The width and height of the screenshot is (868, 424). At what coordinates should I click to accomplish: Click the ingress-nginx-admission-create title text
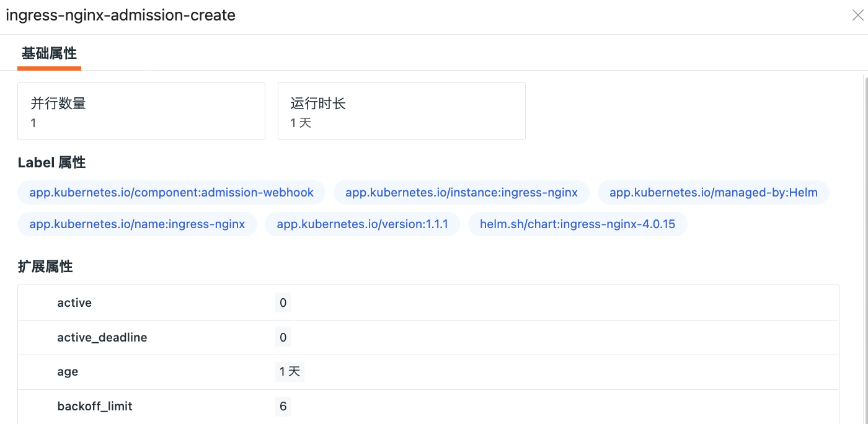tap(120, 15)
